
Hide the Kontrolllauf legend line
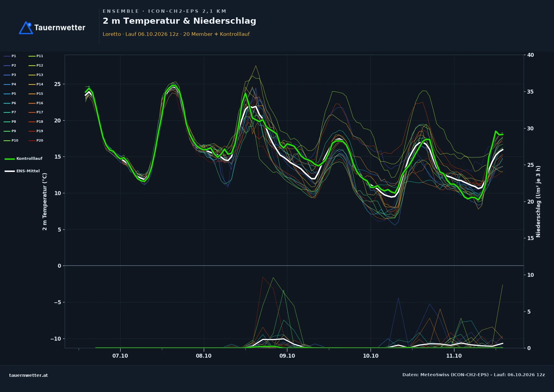point(23,159)
